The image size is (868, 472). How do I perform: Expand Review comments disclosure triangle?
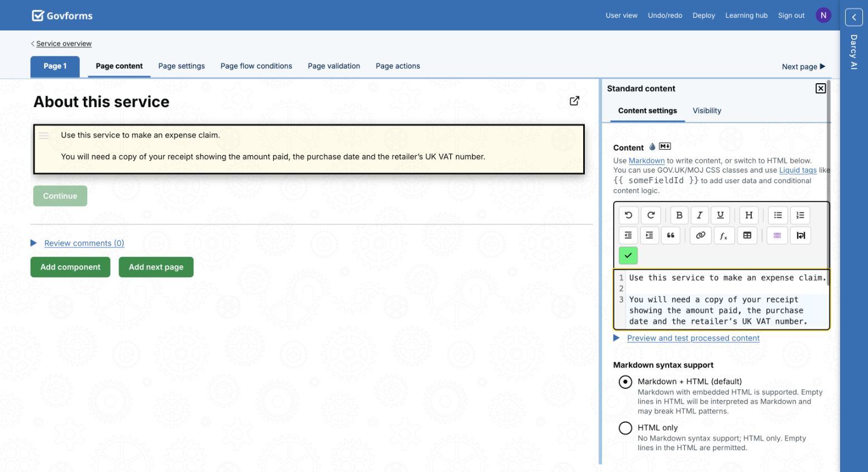(34, 243)
